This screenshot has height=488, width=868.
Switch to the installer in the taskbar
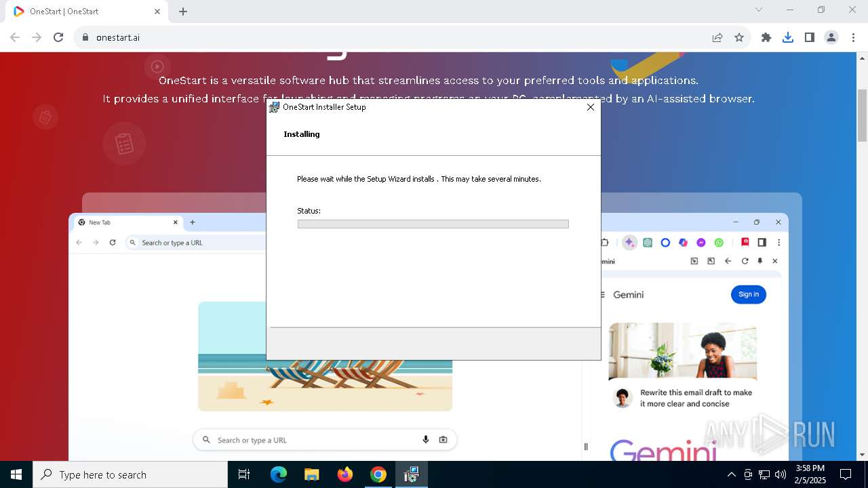click(x=412, y=474)
